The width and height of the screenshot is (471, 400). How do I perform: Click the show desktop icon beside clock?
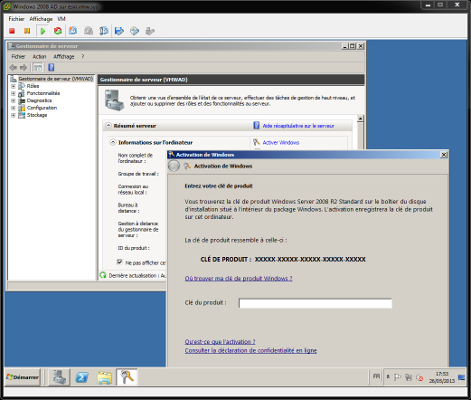coord(462,377)
